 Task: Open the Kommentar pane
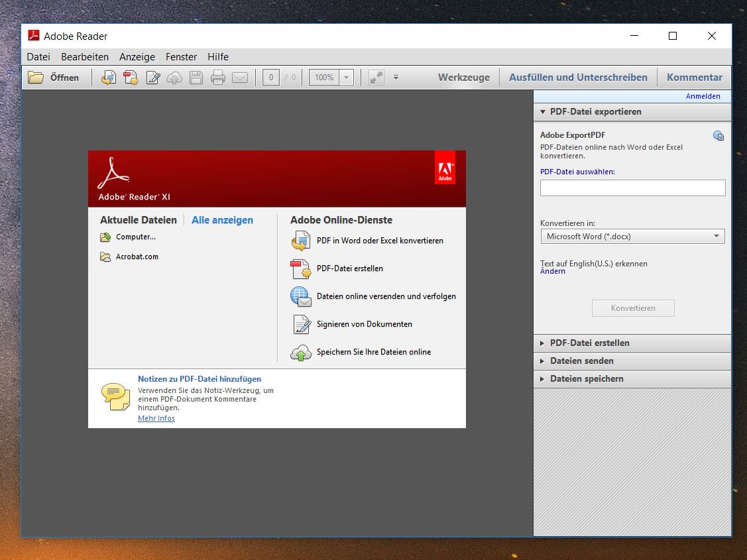point(694,77)
